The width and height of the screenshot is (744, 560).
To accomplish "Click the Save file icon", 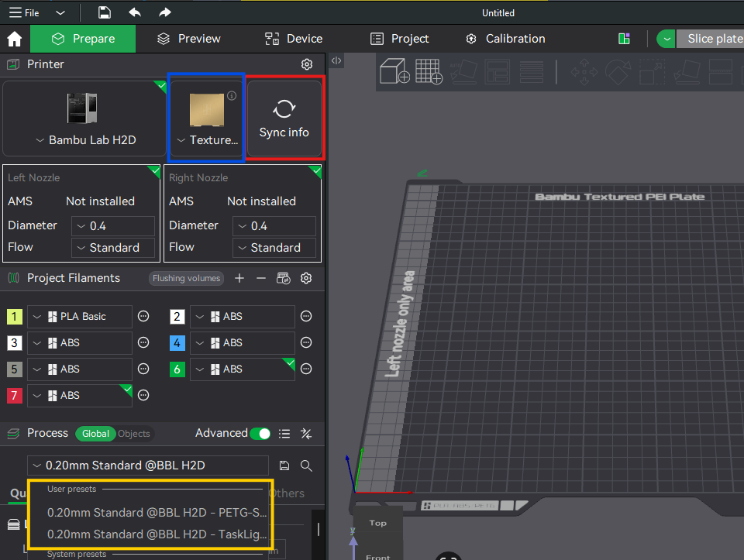I will [105, 12].
